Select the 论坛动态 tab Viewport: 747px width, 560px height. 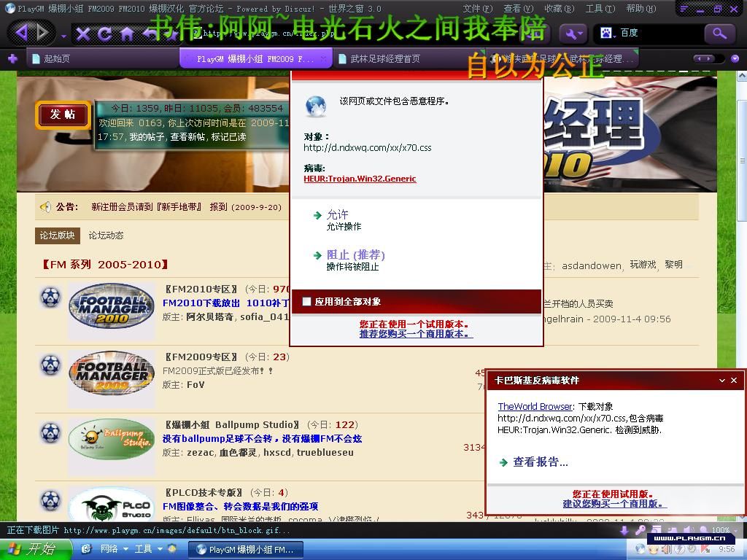[106, 236]
